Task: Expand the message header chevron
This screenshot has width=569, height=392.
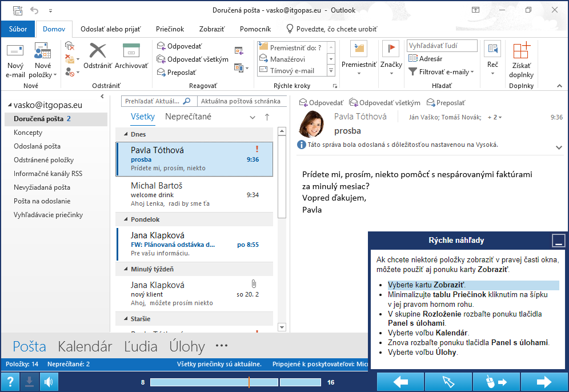Action: 559,147
